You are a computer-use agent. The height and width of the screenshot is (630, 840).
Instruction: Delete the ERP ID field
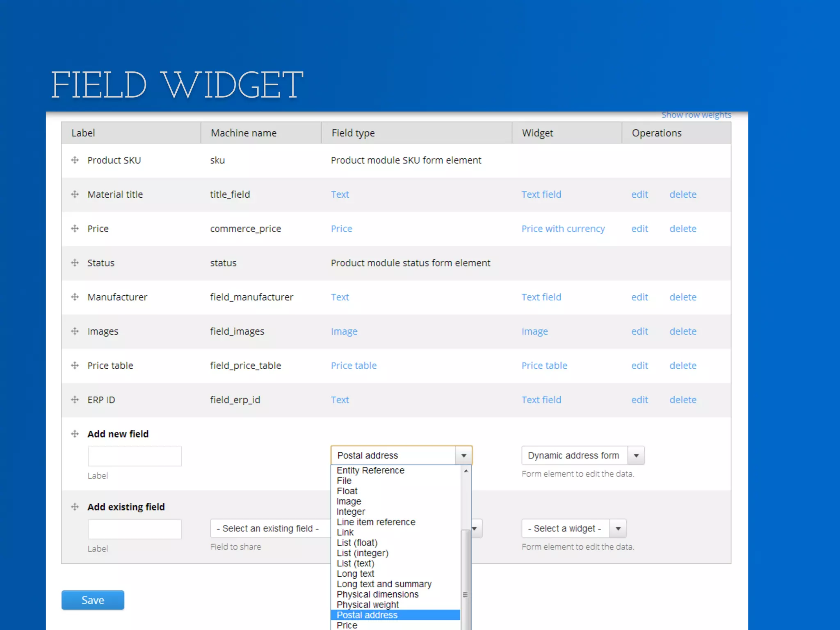pos(683,399)
